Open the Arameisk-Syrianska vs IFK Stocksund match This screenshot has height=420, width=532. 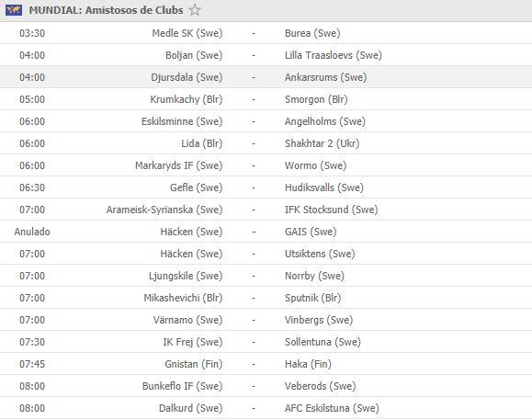[x=266, y=210]
